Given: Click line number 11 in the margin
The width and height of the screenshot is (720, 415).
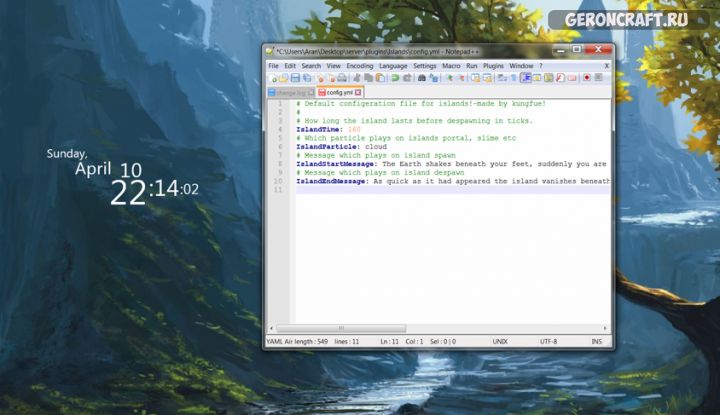Looking at the screenshot, I should coord(278,190).
